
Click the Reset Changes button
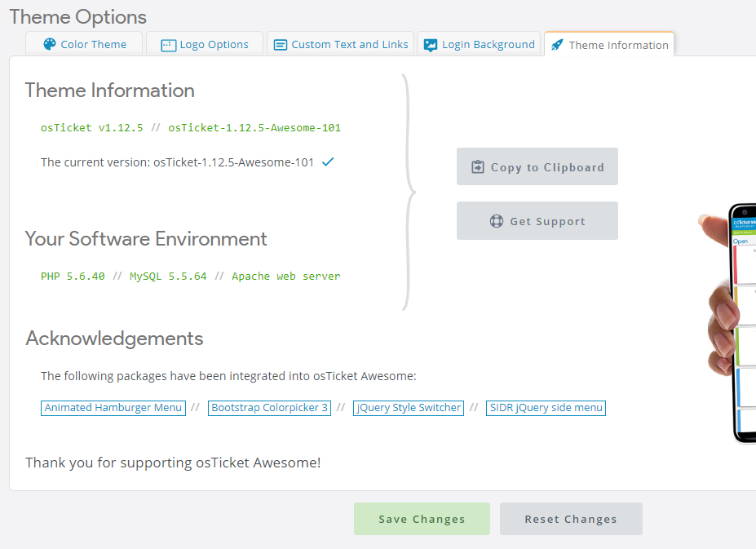571,519
